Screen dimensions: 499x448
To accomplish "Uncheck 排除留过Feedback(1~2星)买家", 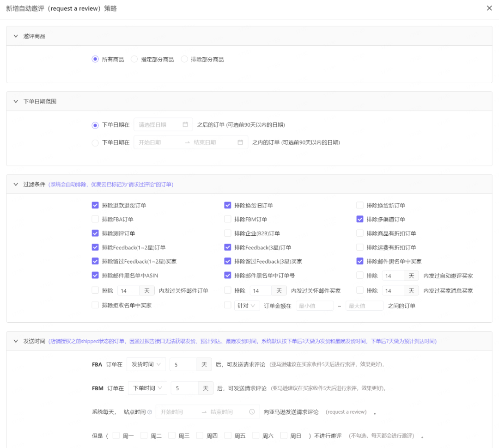I will (95, 261).
